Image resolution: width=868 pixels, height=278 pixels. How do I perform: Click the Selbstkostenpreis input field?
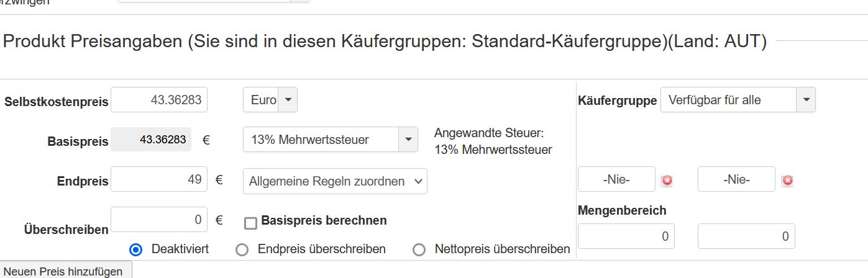click(159, 100)
